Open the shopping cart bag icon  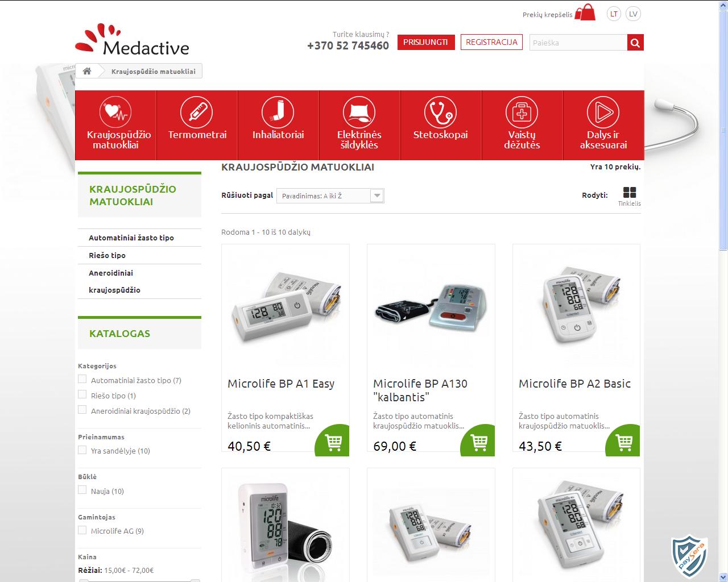click(x=585, y=13)
